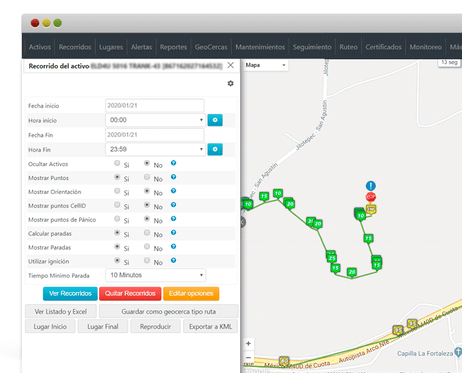Zoom out the map with minus button
This screenshot has width=462, height=373.
coord(248,357)
